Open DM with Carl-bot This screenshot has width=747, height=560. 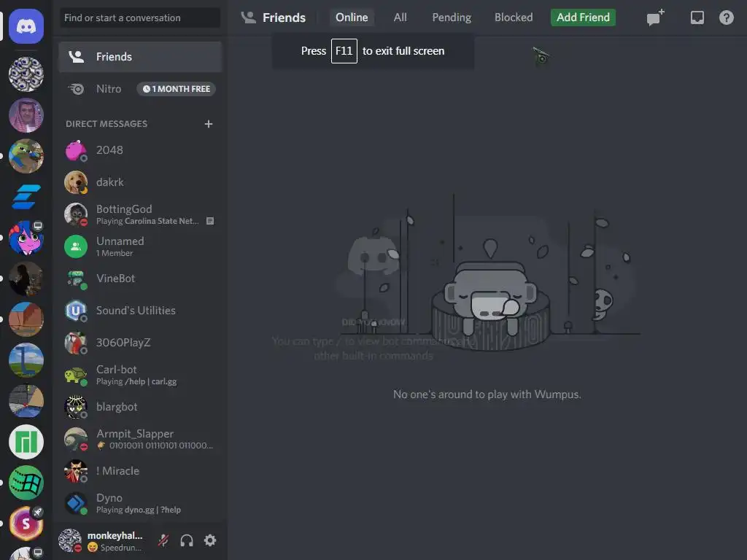point(140,375)
